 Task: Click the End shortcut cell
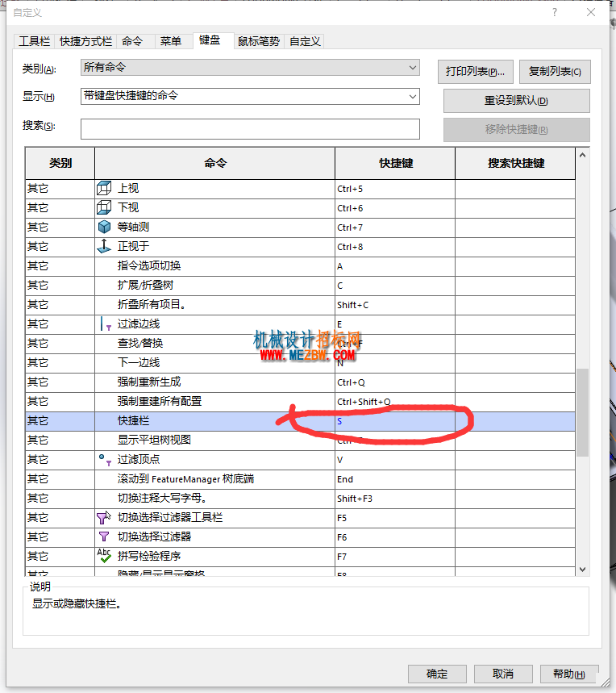pyautogui.click(x=395, y=479)
